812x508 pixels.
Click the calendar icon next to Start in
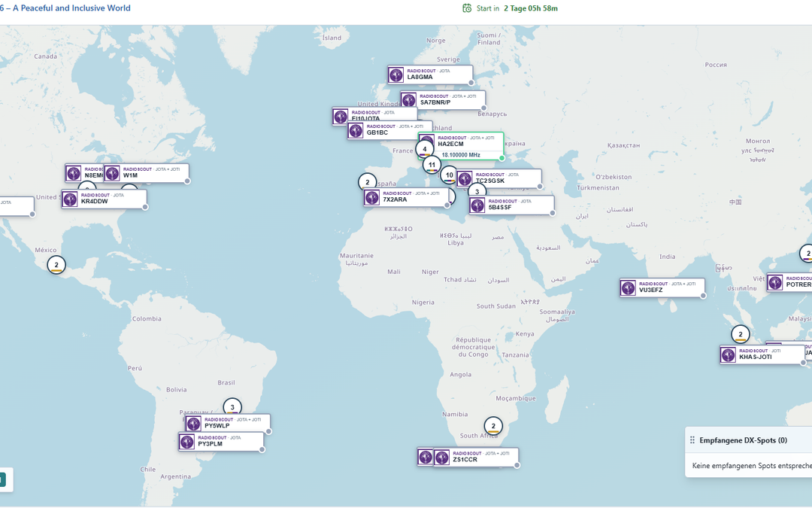[x=467, y=8]
